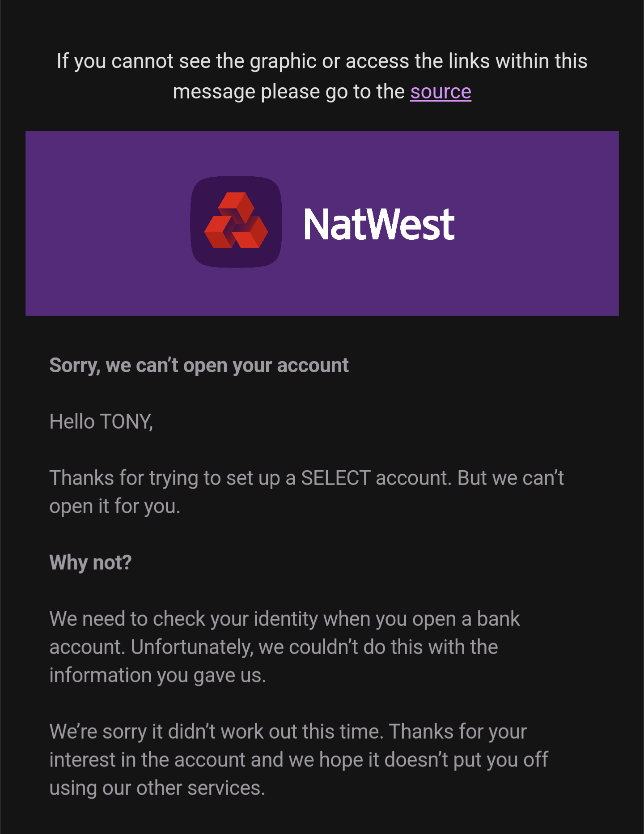
Task: Click the line starting account. Unfortunately
Action: [x=273, y=647]
